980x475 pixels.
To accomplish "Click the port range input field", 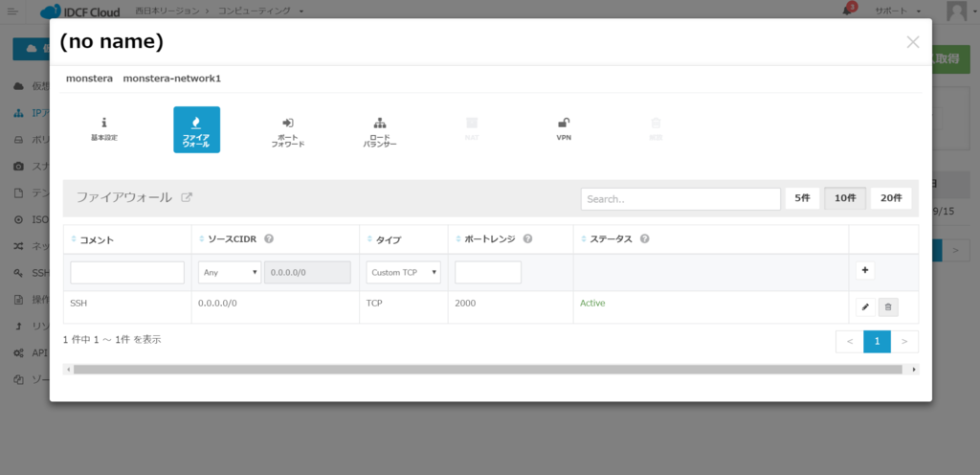I will (x=488, y=273).
